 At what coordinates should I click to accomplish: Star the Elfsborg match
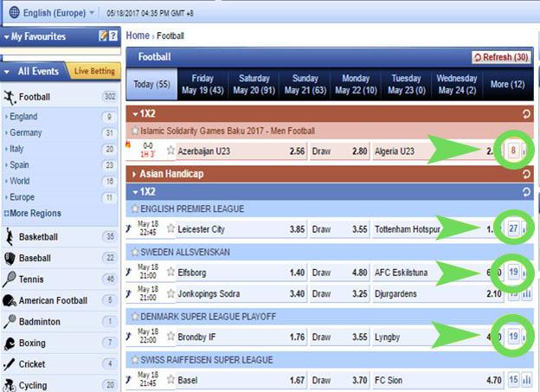(170, 272)
